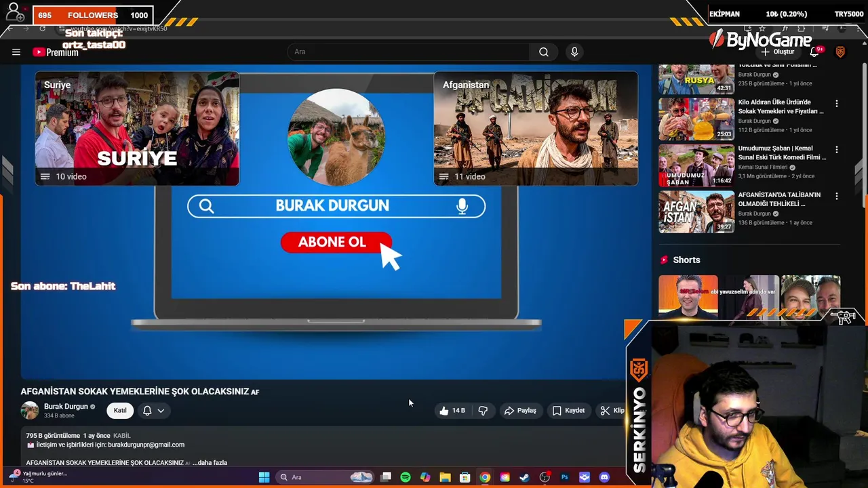Open Spotify from the taskbar

(406, 477)
